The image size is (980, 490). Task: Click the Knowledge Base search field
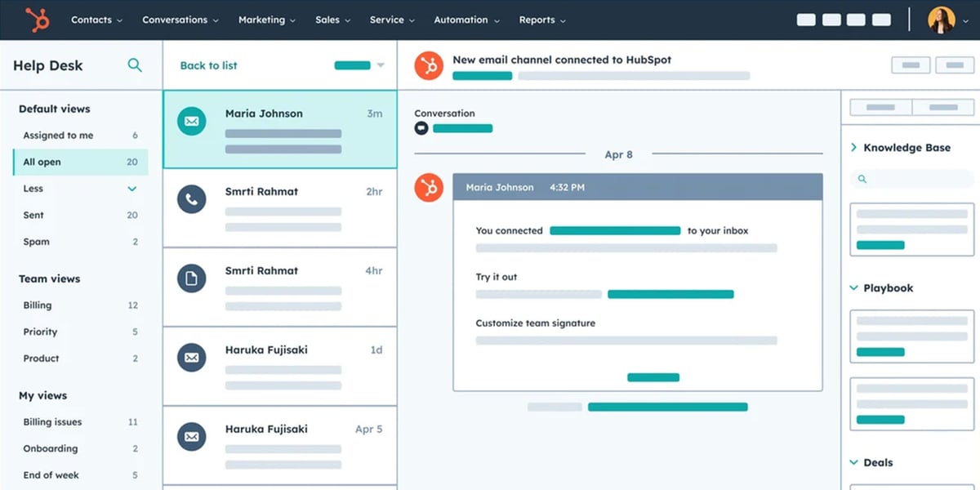point(912,179)
